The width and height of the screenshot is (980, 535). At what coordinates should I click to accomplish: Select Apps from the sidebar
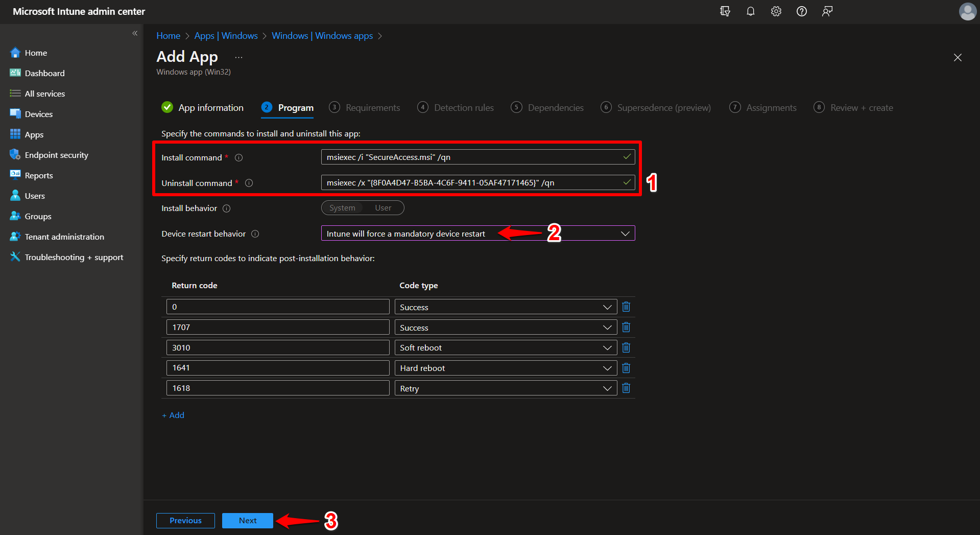pos(33,134)
